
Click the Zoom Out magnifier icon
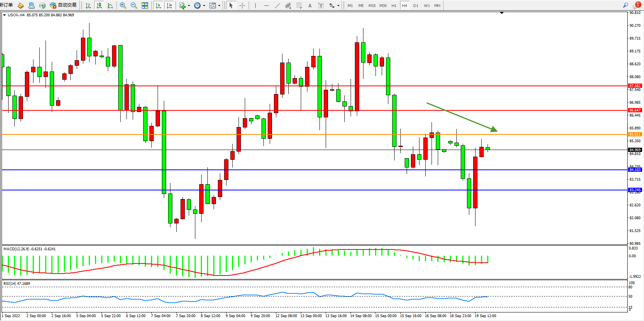click(x=134, y=5)
